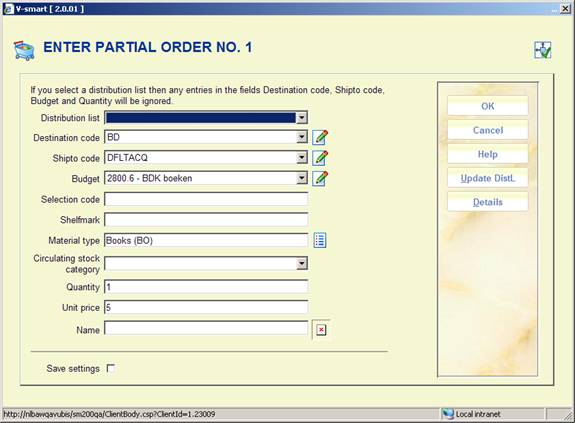Click the Local intranet status icon

447,414
